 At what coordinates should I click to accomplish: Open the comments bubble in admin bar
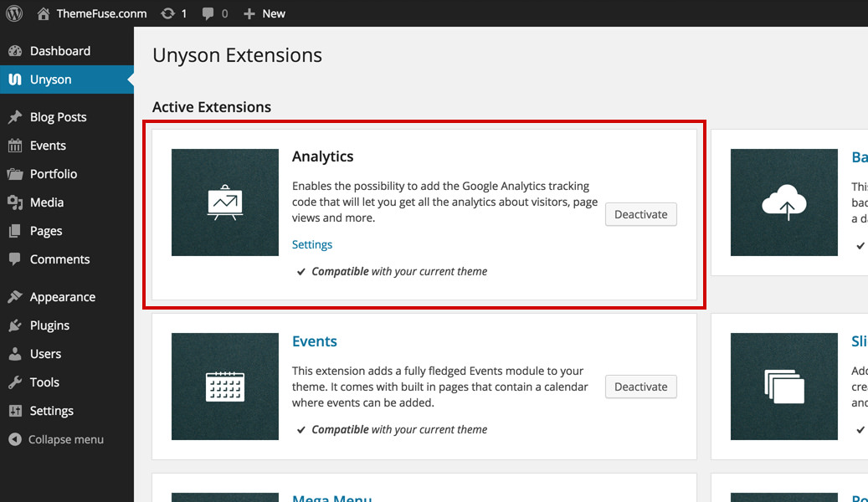[208, 14]
